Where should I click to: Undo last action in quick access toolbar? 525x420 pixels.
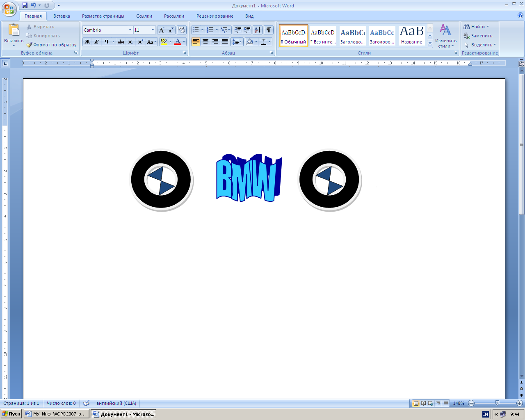tap(34, 5)
